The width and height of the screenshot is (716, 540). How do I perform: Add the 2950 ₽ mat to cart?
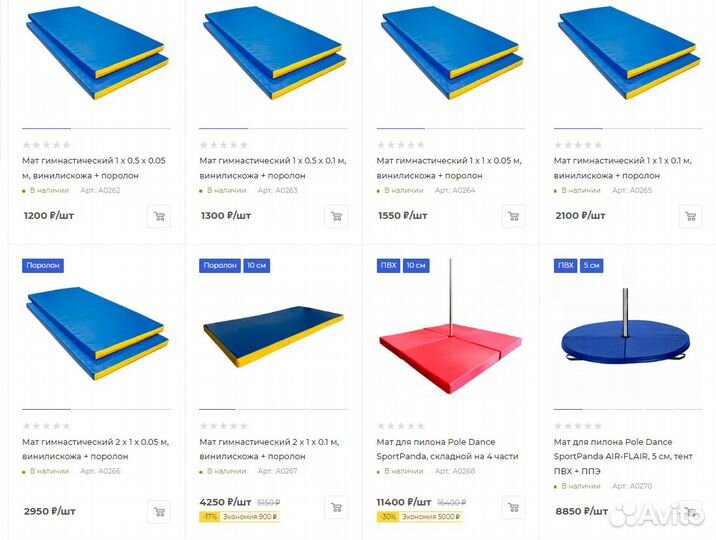pyautogui.click(x=159, y=511)
